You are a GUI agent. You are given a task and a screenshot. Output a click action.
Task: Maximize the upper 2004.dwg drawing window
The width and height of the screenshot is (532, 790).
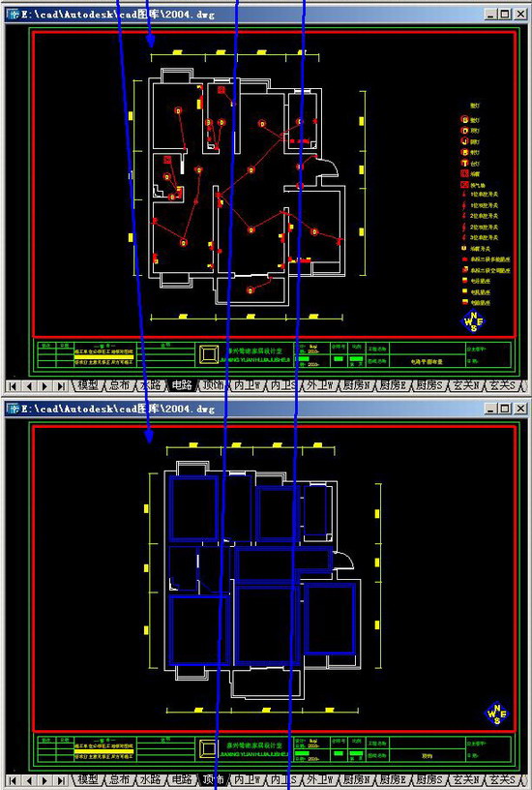(505, 15)
